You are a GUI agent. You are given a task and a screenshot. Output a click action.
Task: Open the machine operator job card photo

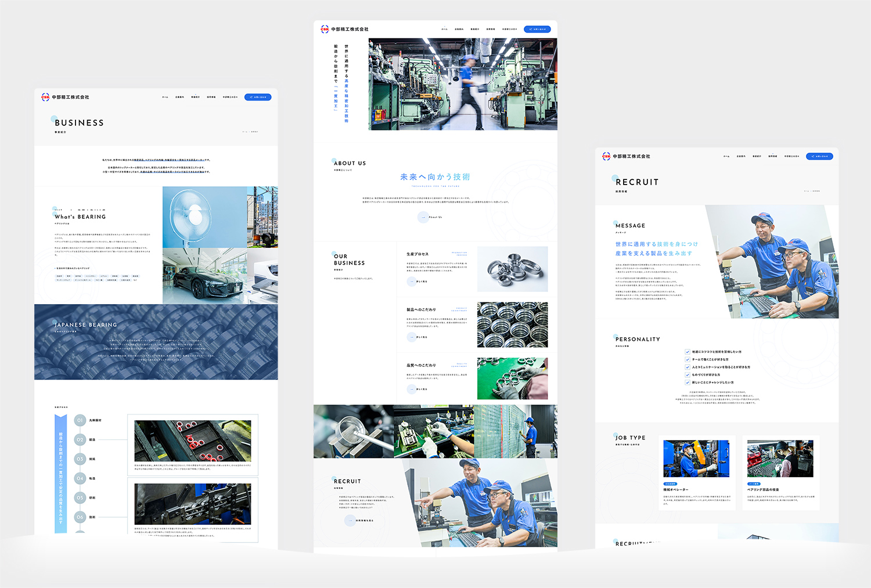(x=696, y=459)
